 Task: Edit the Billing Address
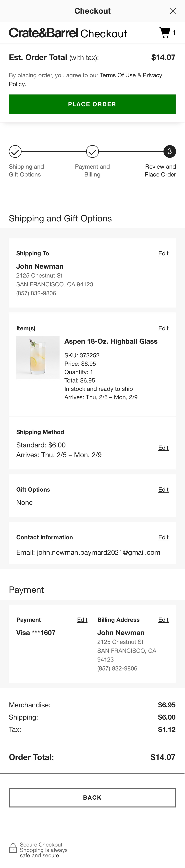click(x=163, y=620)
